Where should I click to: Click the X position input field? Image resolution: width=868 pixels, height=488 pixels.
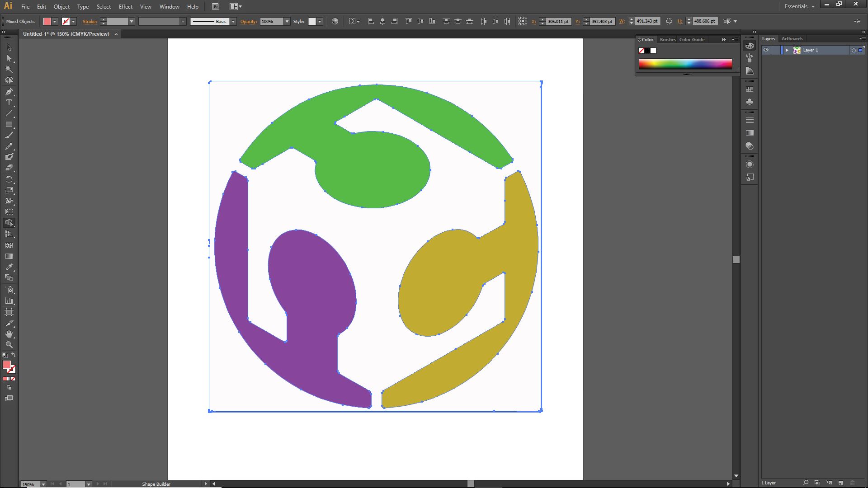(x=558, y=21)
